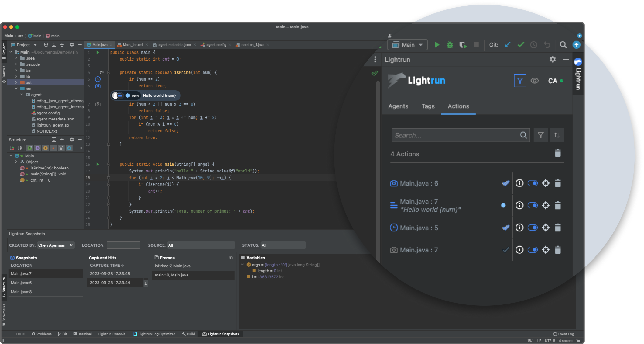Disable the Main.java : 7 log action

pyautogui.click(x=533, y=205)
